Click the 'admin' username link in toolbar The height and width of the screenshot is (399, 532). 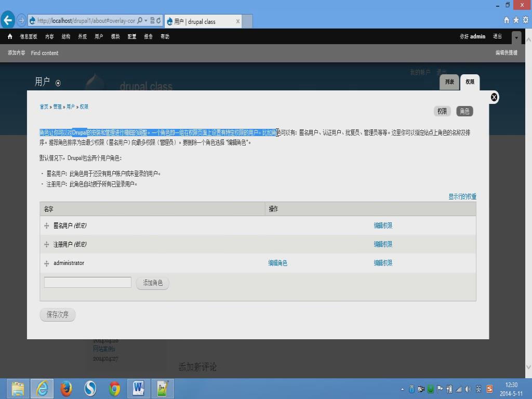pos(478,36)
